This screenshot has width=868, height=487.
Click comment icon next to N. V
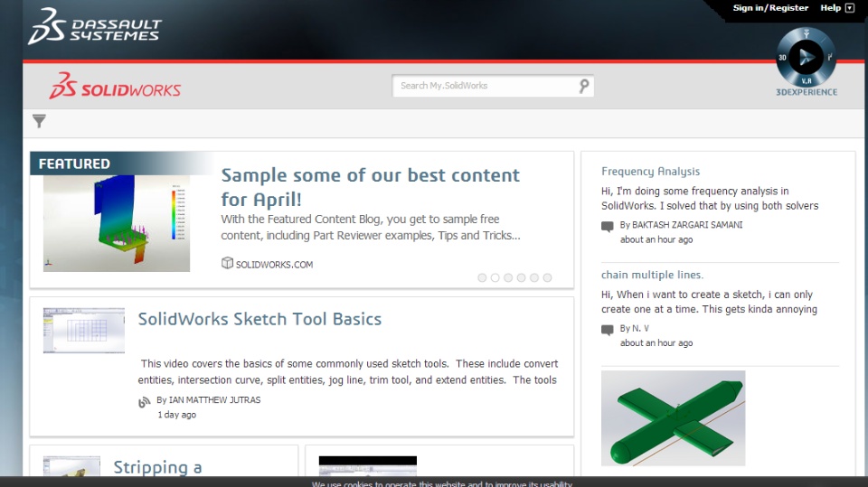coord(608,330)
